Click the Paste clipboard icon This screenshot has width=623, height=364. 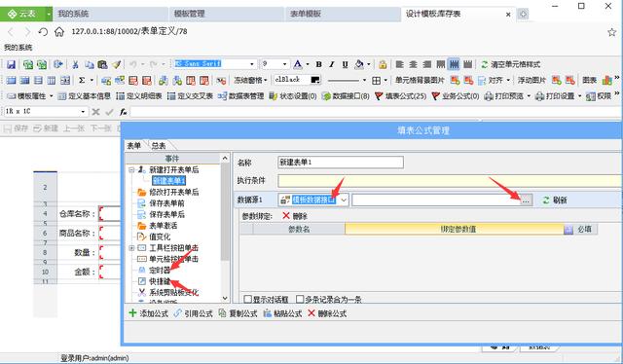point(102,64)
